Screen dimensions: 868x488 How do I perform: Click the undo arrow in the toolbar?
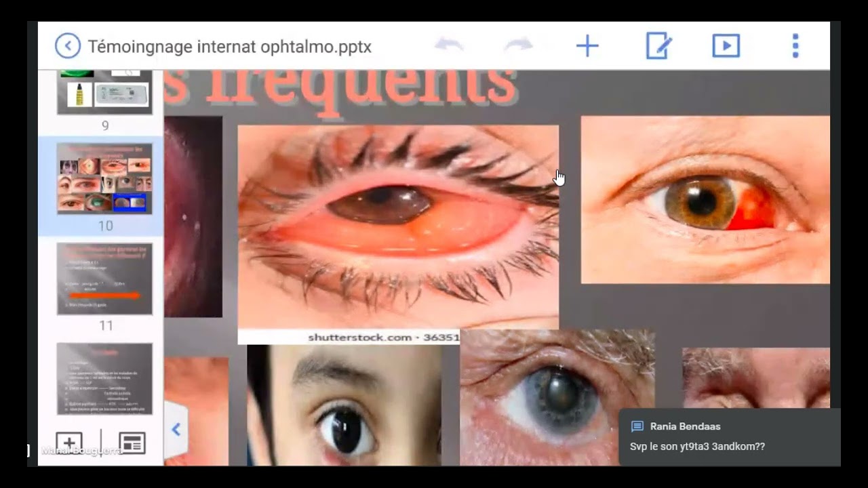[x=449, y=45]
